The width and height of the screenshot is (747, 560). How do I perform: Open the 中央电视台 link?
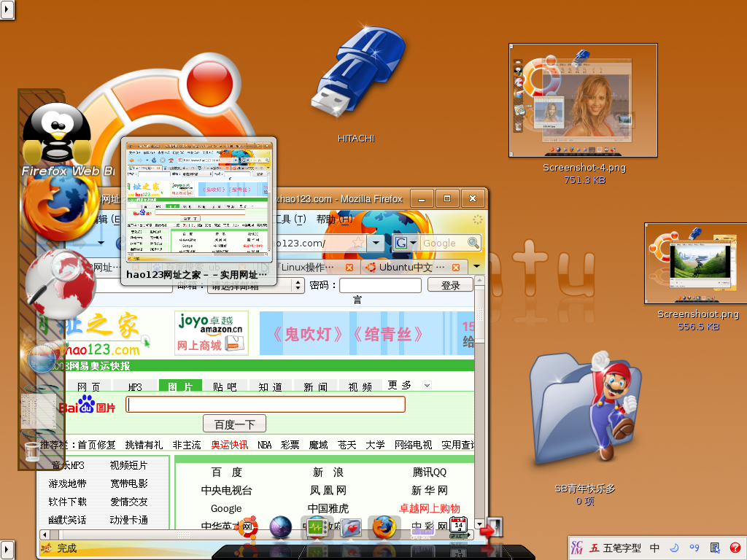[226, 490]
